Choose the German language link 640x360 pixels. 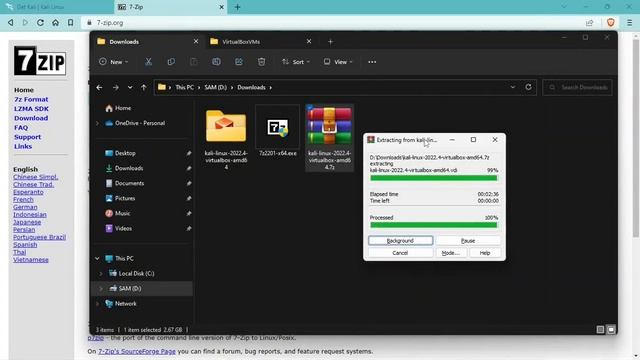[x=25, y=207]
